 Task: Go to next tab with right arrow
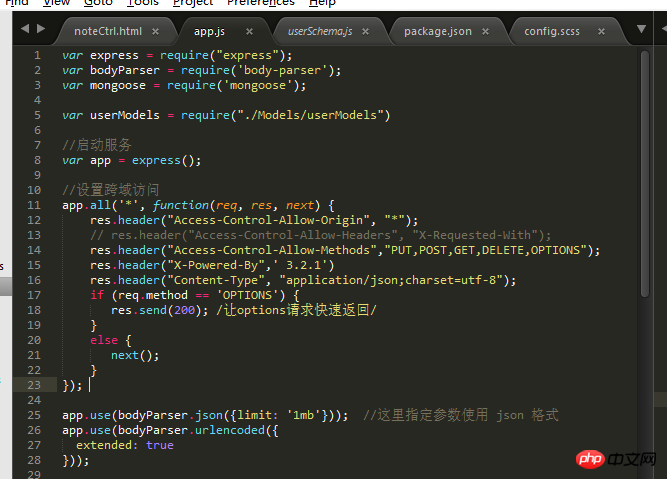tap(41, 29)
